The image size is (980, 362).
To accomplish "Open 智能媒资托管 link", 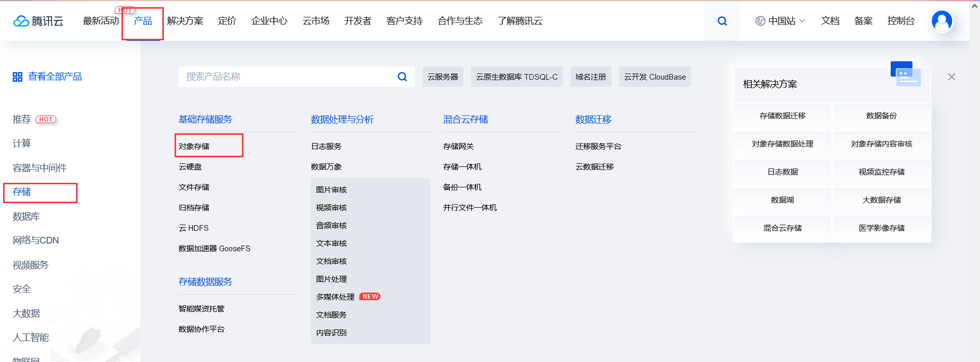I will coord(202,309).
